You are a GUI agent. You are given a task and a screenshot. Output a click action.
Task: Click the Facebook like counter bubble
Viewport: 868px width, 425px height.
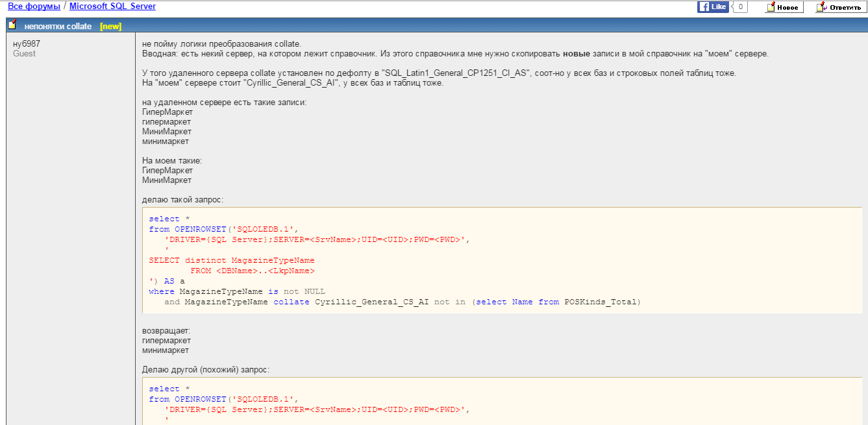pyautogui.click(x=740, y=7)
